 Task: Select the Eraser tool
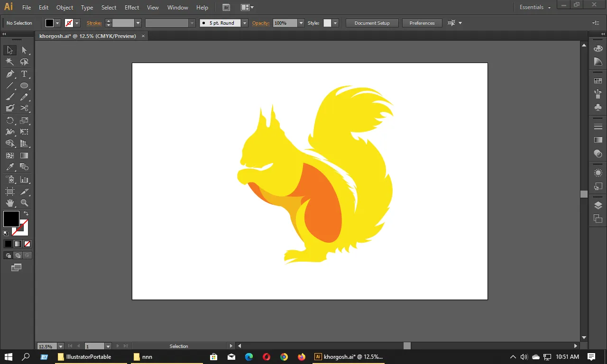coord(10,109)
